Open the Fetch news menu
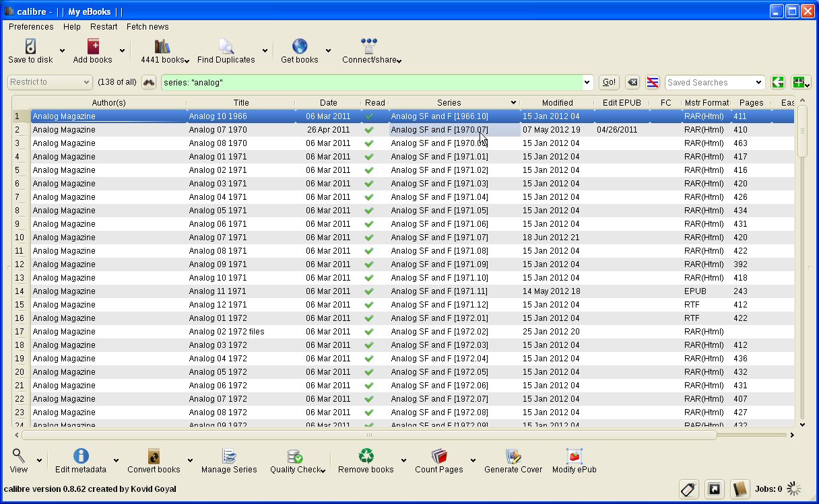 click(x=148, y=27)
